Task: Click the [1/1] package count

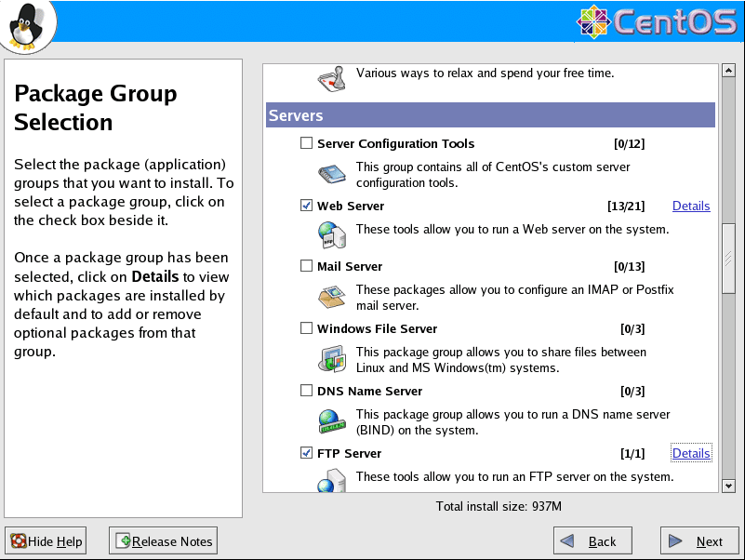Action: tap(632, 454)
